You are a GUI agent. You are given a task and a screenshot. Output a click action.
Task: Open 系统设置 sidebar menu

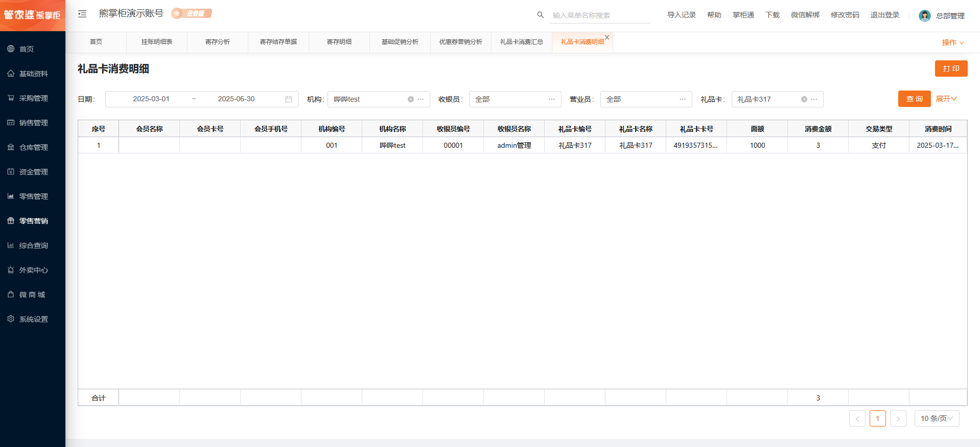click(x=33, y=319)
